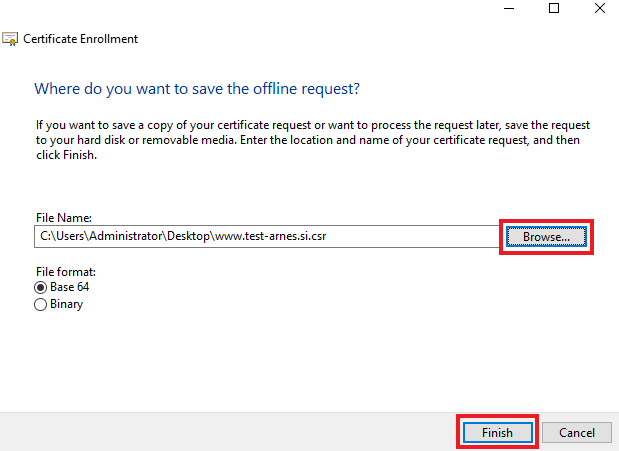Click Finish to save the request

[497, 432]
